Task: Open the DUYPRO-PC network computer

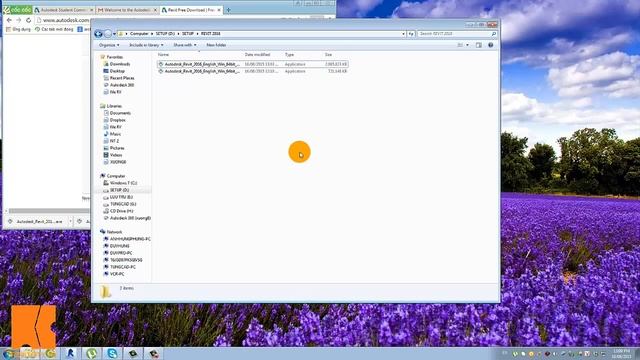Action: click(x=121, y=253)
